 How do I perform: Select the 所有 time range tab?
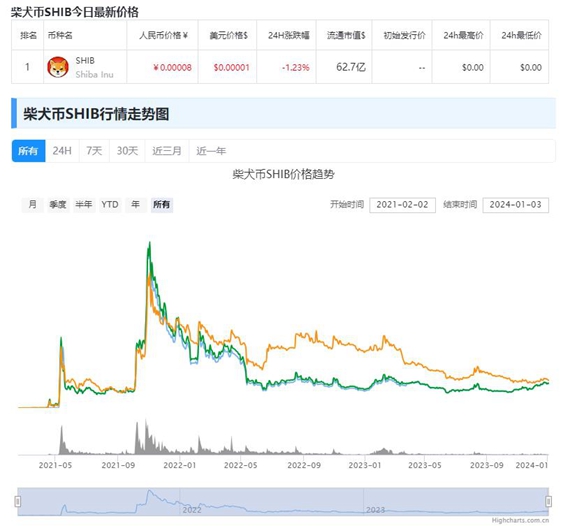[28, 151]
